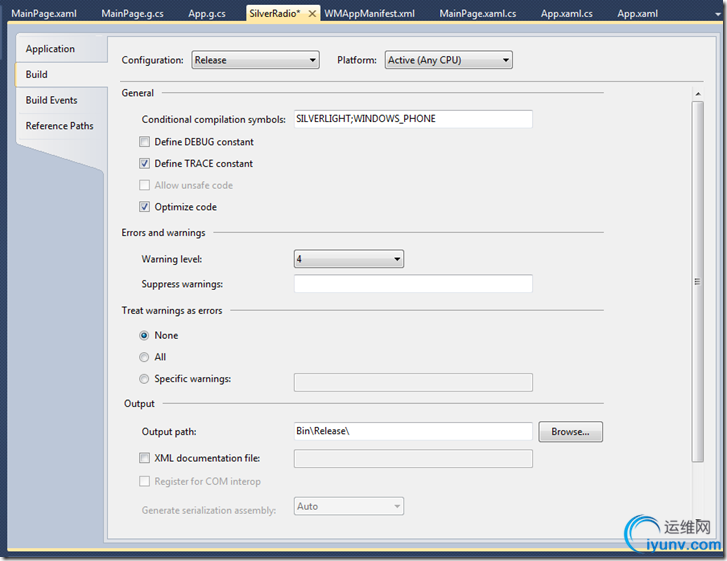Click the XML documentation file path field
This screenshot has width=727, height=561.
tap(413, 459)
